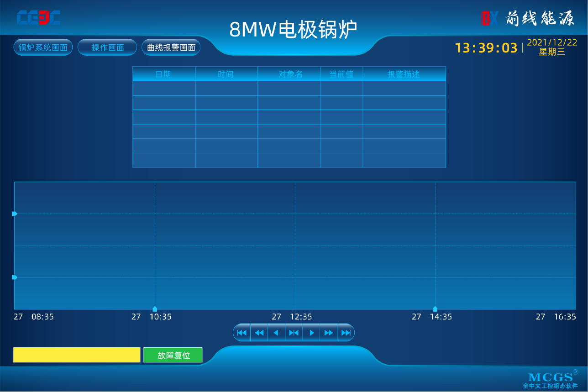The image size is (588, 392).
Task: Click the 报警描述 column header
Action: (x=404, y=74)
